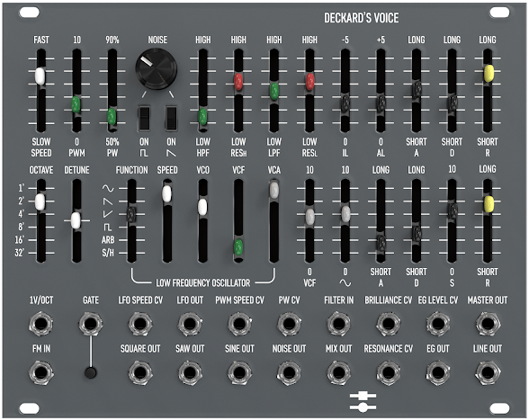
Task: Click the NOISE rotary knob
Action: coord(156,69)
